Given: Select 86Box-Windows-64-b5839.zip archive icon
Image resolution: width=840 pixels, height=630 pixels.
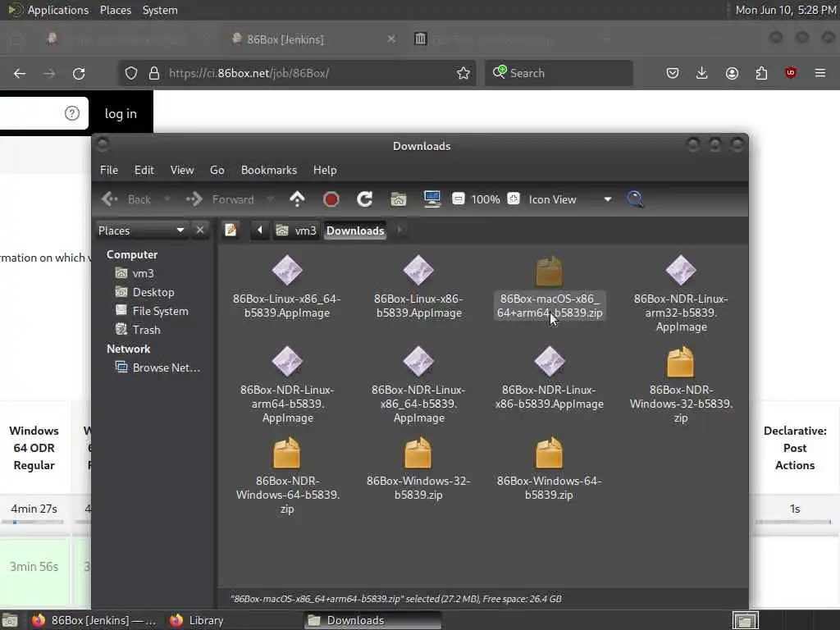Looking at the screenshot, I should pyautogui.click(x=549, y=453).
